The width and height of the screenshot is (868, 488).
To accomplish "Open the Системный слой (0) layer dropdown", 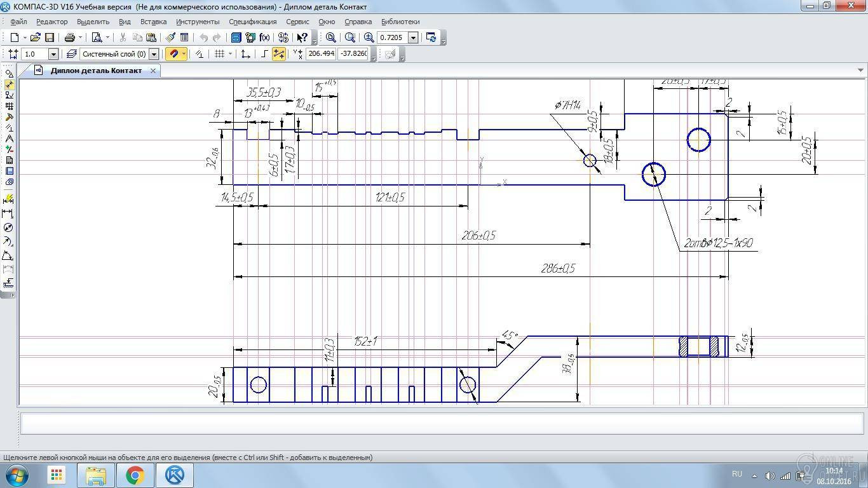I will tap(154, 54).
